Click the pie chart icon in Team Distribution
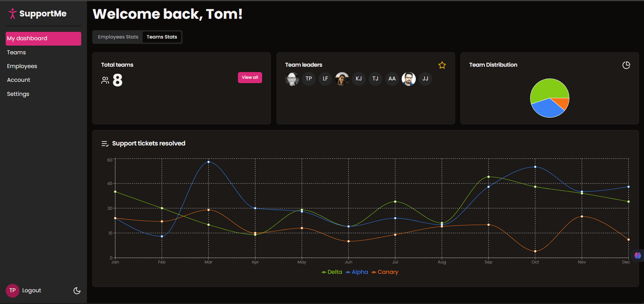 (626, 65)
